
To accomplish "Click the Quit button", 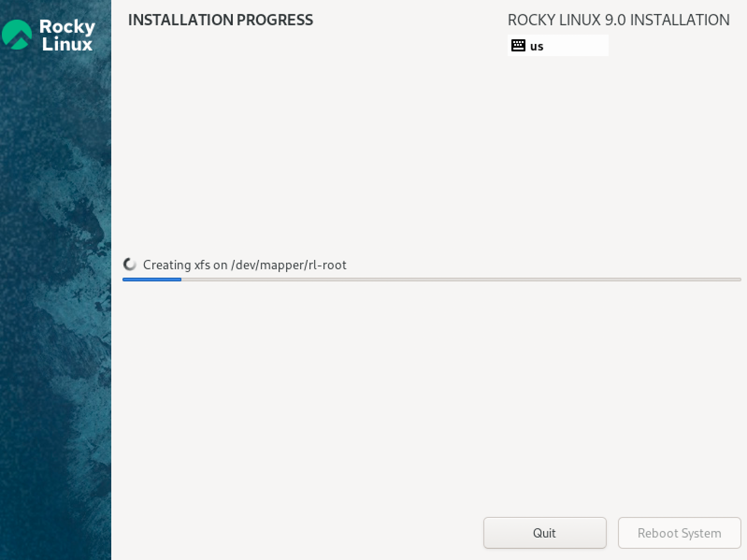I will 545,533.
